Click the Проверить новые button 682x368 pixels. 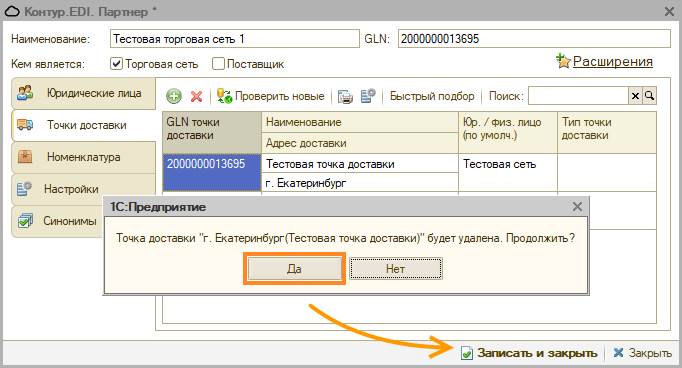point(271,96)
